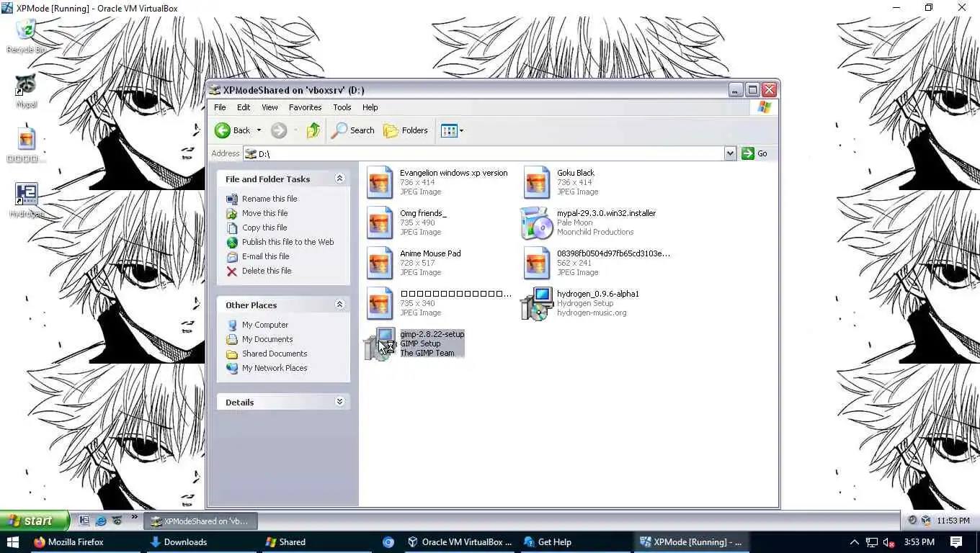Click the grayed Forward arrow button

coord(279,130)
